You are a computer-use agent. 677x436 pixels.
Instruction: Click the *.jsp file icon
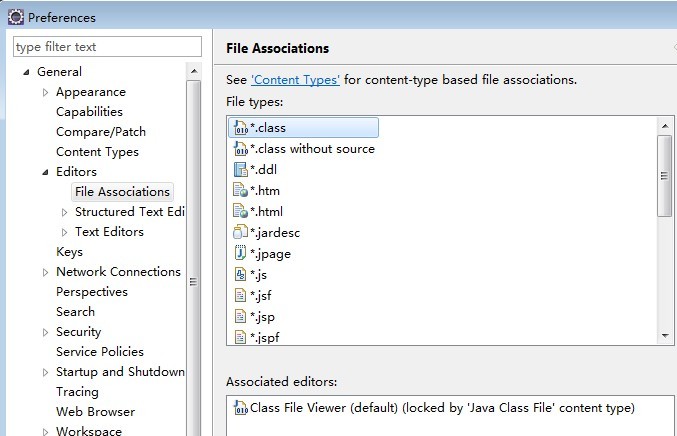tap(240, 317)
